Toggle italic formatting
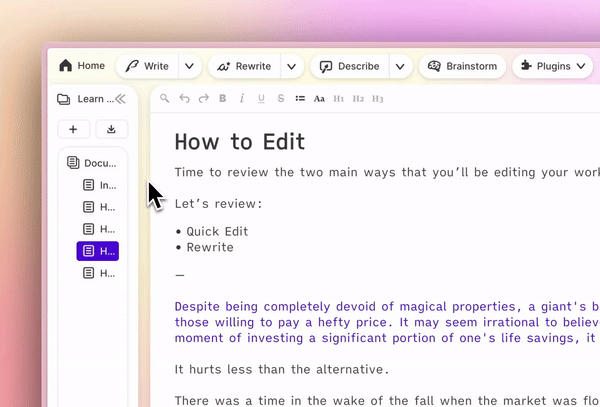The height and width of the screenshot is (407, 600). [x=242, y=99]
